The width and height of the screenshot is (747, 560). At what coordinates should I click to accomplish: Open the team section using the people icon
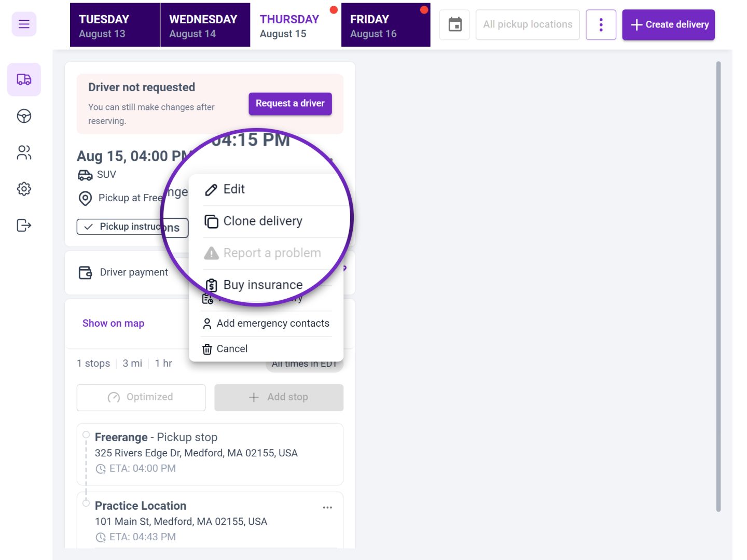[23, 152]
